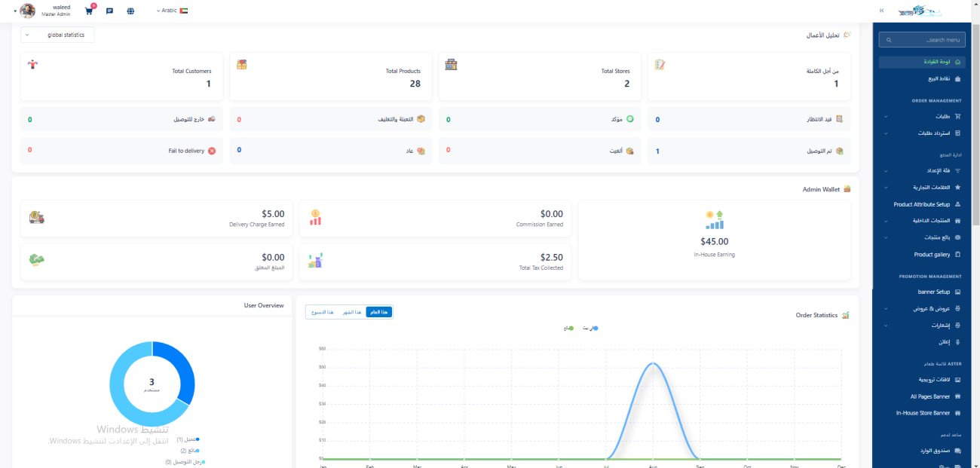Open the Fail to delivery orders card
Image resolution: width=980 pixels, height=468 pixels.
click(121, 151)
